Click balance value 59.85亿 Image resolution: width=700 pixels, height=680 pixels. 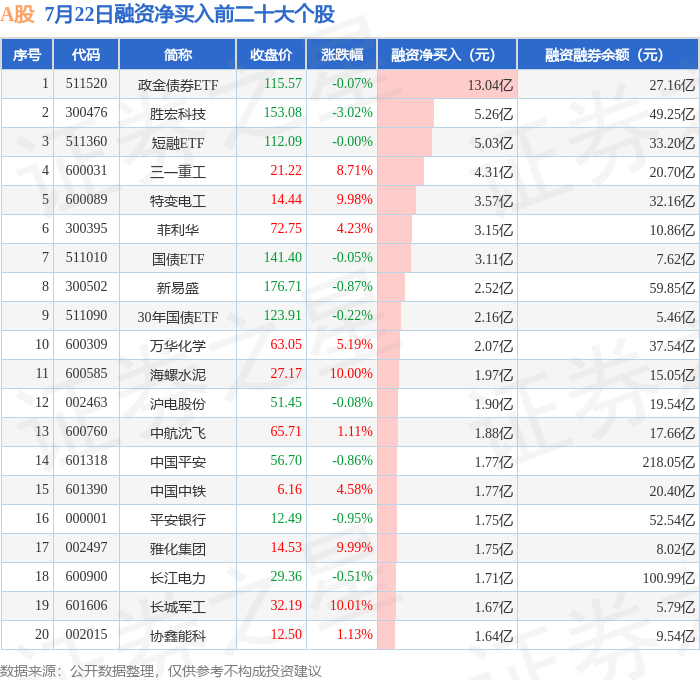(x=672, y=288)
